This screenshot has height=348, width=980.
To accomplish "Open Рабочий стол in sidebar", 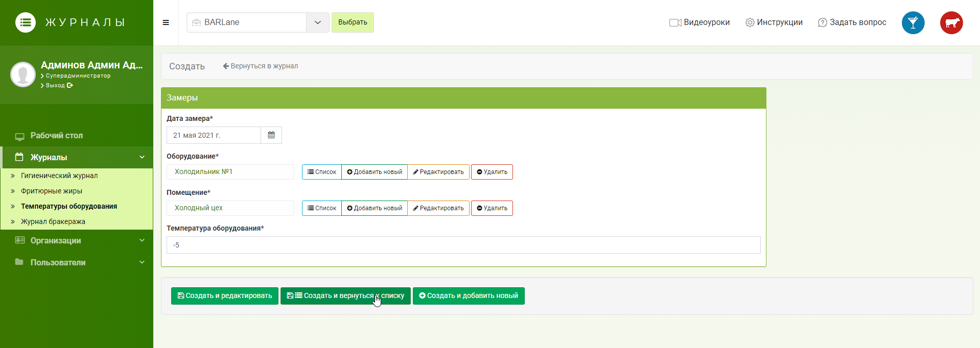I will (77, 136).
